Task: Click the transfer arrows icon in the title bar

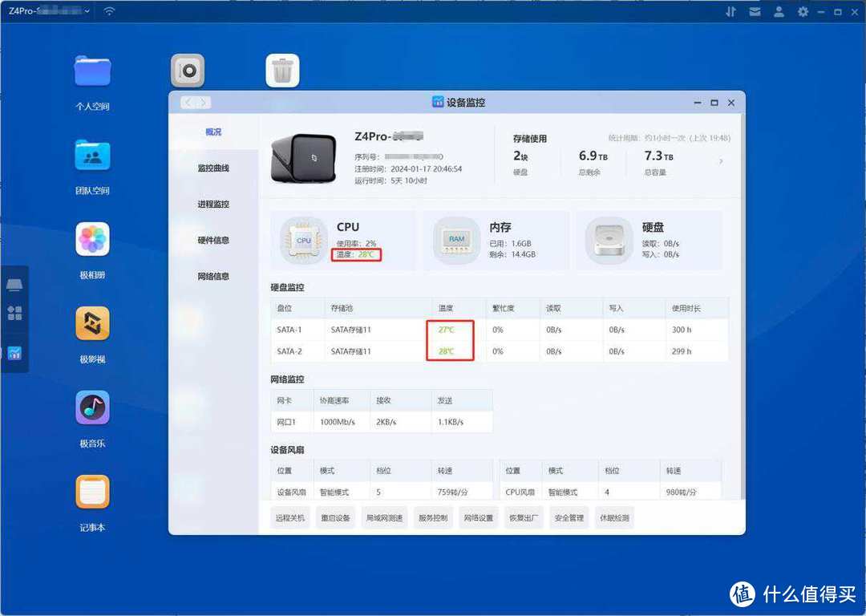Action: point(731,11)
